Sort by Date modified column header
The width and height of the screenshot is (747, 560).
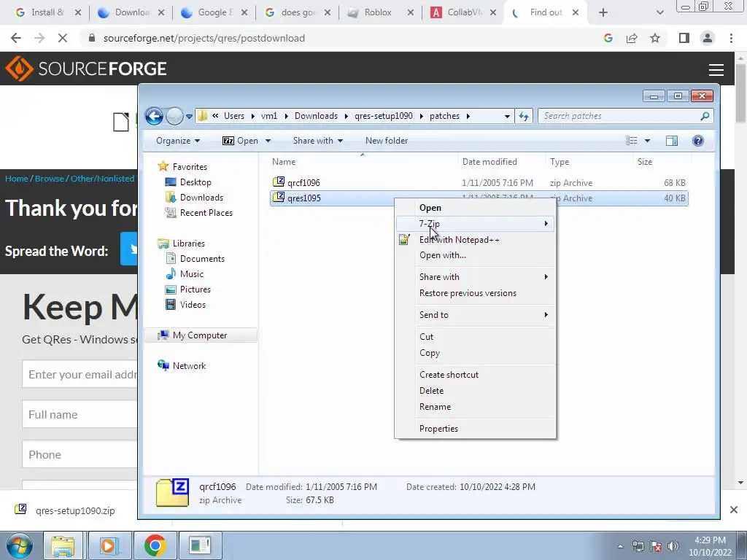point(489,162)
